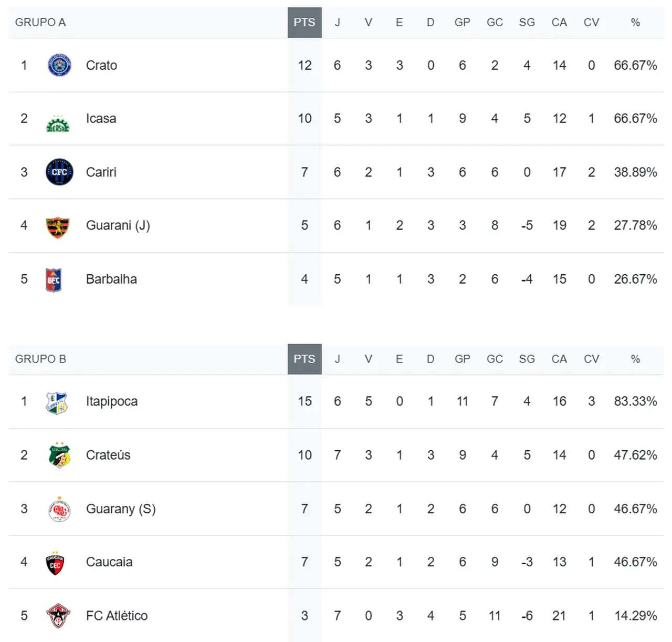Image resolution: width=672 pixels, height=642 pixels.
Task: Open the Itapipoca team name link
Action: click(x=112, y=402)
